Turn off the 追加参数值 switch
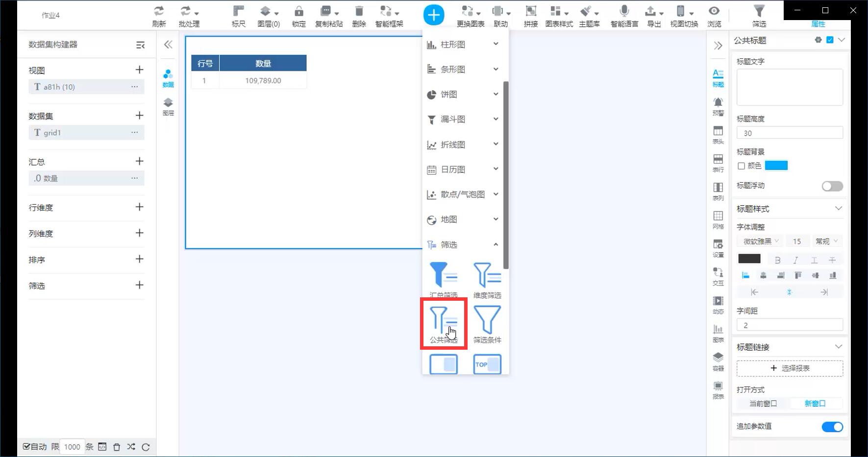The image size is (868, 457). pos(832,427)
